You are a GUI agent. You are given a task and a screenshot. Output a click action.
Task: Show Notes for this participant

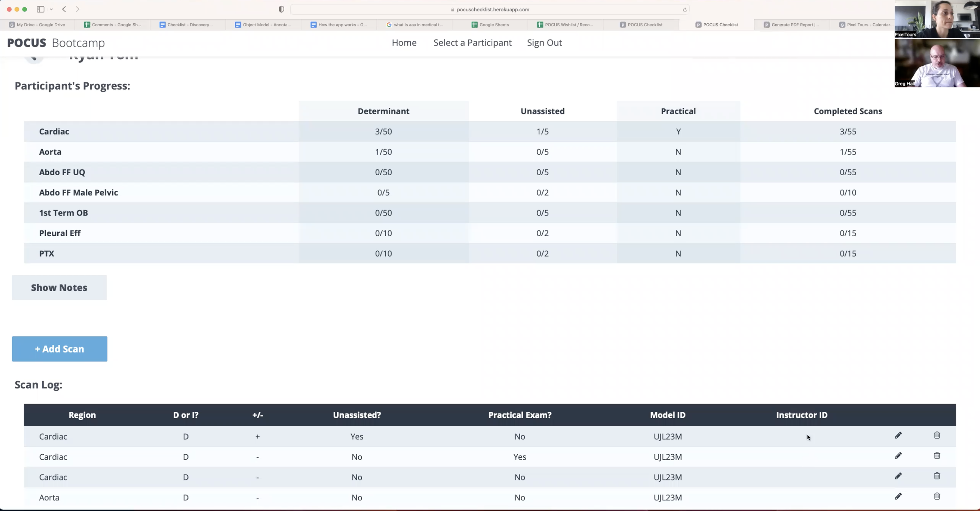pyautogui.click(x=59, y=288)
